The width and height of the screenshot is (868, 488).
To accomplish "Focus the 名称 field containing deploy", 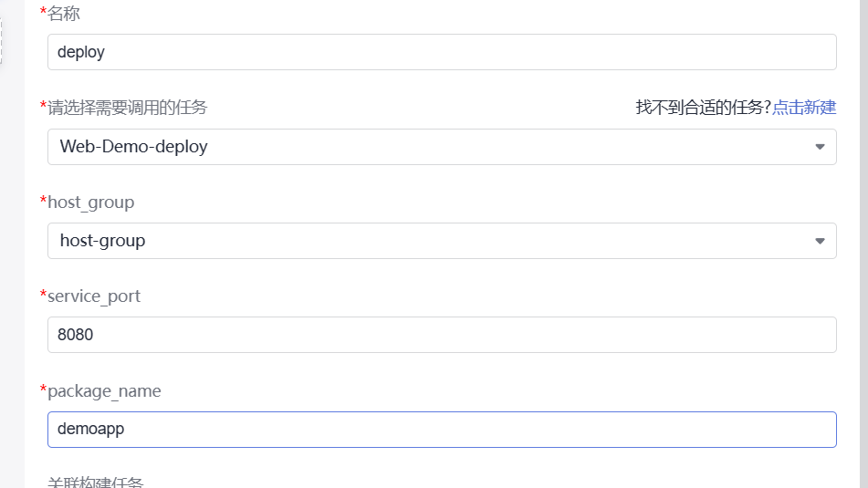I will pyautogui.click(x=442, y=52).
